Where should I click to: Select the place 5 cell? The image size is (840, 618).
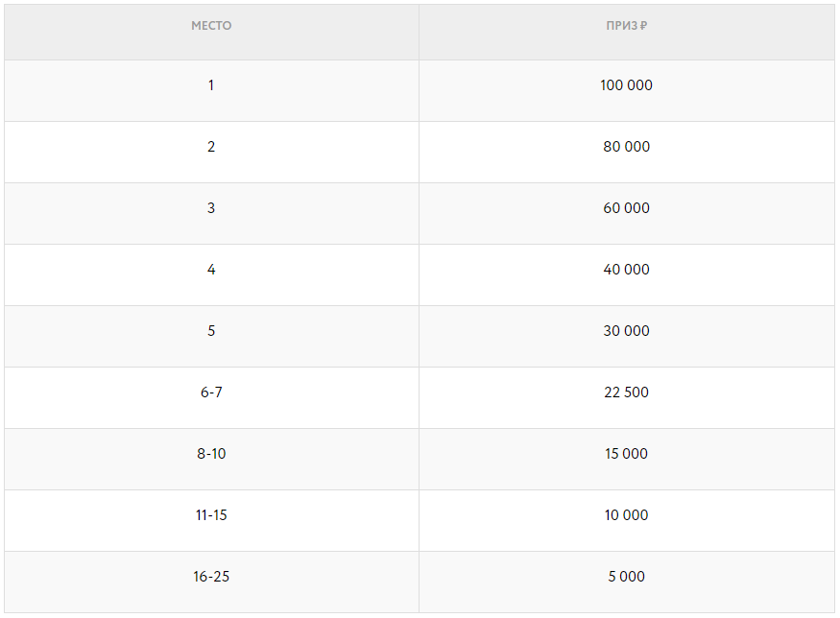(211, 331)
